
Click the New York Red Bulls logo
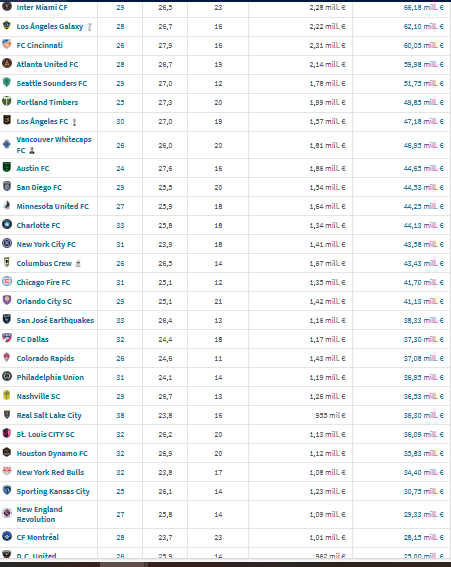coord(7,471)
